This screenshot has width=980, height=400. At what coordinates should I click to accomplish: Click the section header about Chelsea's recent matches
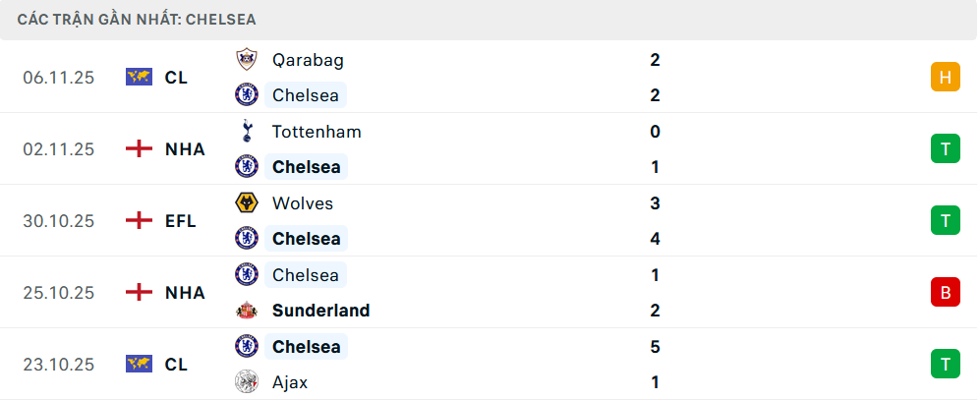coord(136,20)
